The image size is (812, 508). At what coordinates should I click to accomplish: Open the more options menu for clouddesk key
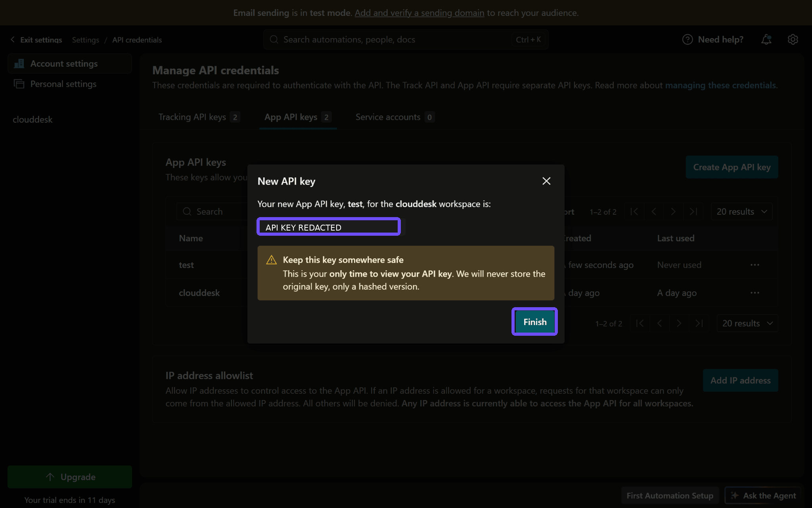coord(755,293)
